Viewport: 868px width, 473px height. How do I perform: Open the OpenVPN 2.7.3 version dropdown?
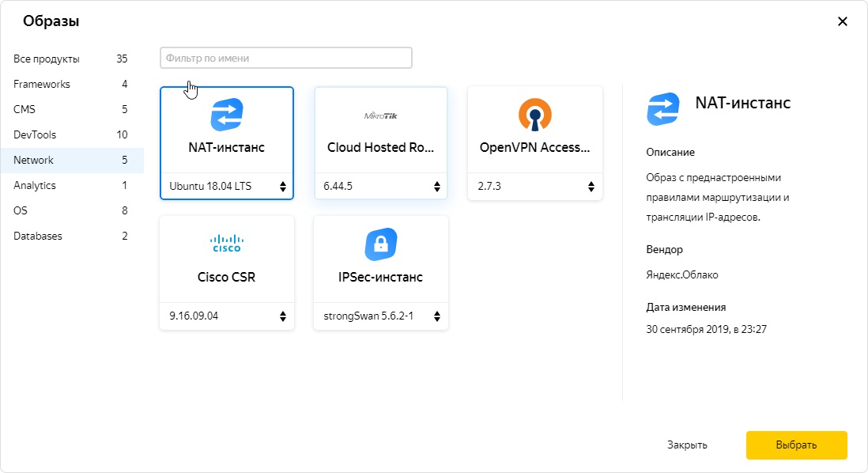(535, 187)
